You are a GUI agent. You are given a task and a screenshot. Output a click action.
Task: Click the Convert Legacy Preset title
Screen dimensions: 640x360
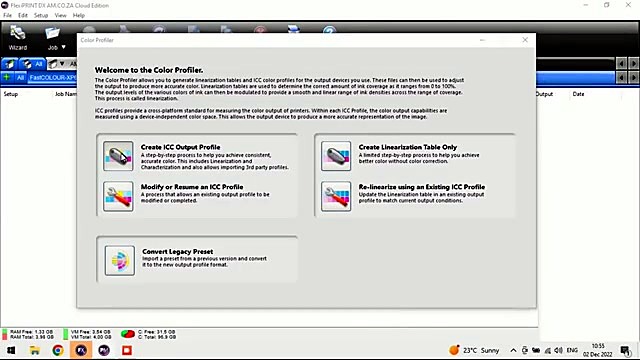point(178,251)
